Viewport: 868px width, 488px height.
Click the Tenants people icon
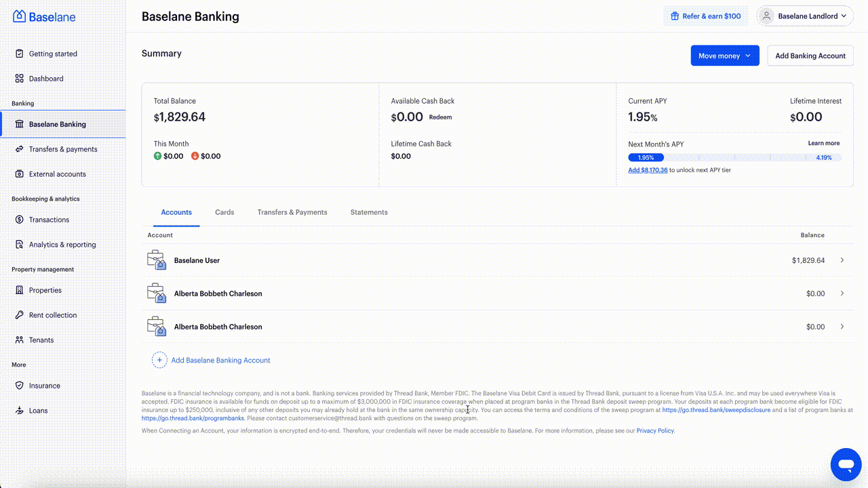click(19, 340)
